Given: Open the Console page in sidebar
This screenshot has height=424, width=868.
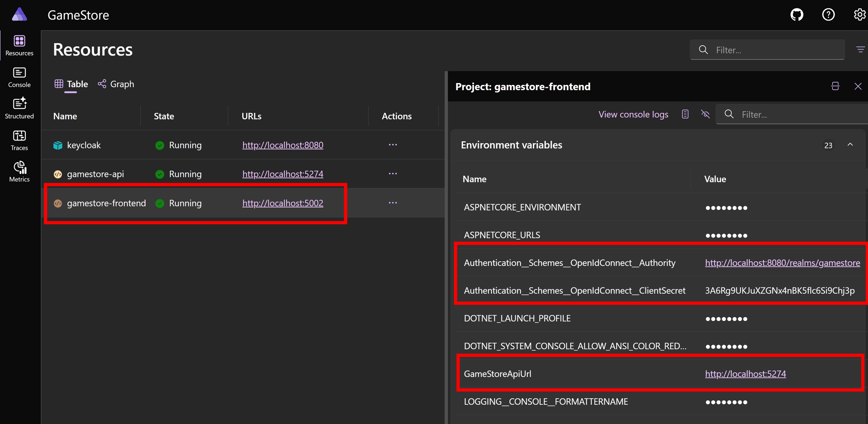Looking at the screenshot, I should (20, 77).
